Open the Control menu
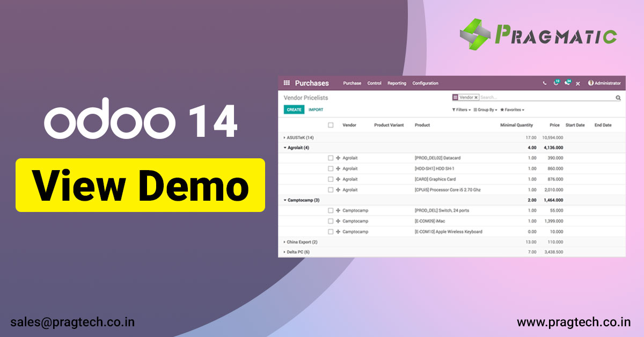644x337 pixels. (375, 83)
